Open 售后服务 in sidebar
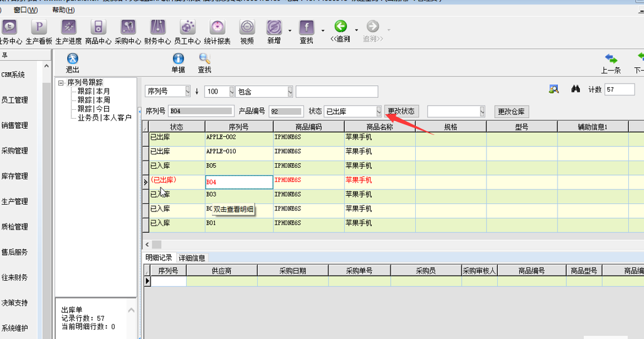This screenshot has width=644, height=339. click(14, 252)
